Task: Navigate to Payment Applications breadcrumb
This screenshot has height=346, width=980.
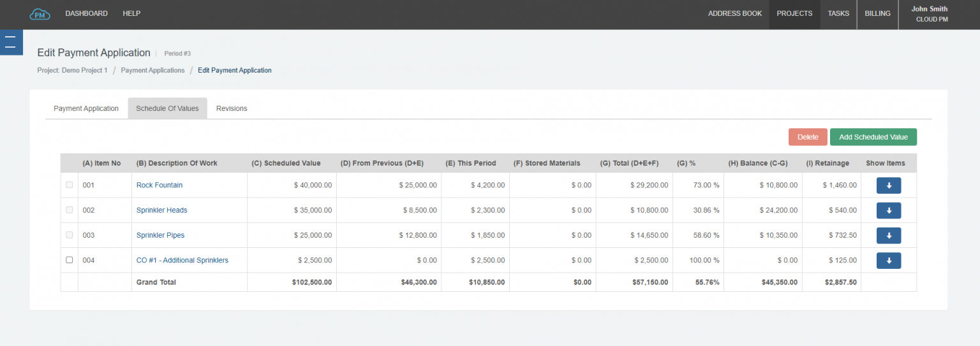Action: pos(152,70)
